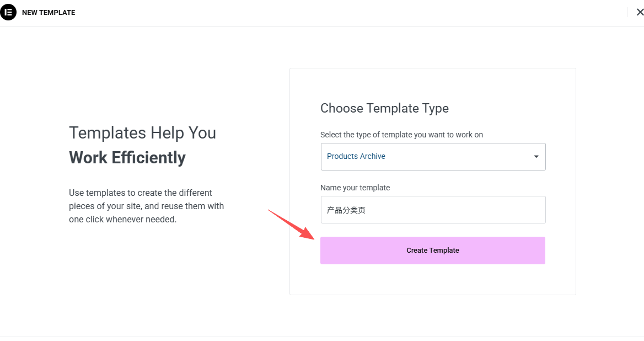Click the Choose Template Type heading
Screen dimensions: 644x341
(x=384, y=109)
